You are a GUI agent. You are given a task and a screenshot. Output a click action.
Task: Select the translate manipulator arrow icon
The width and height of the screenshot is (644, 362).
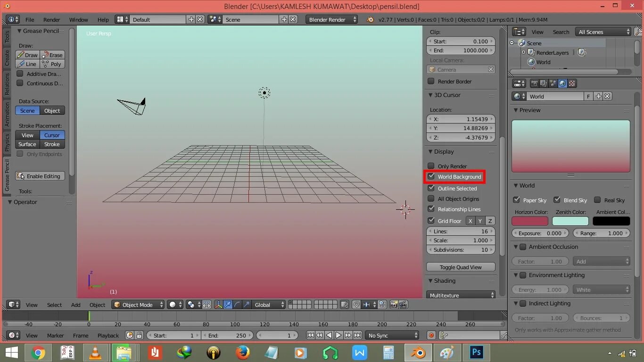pos(228,304)
